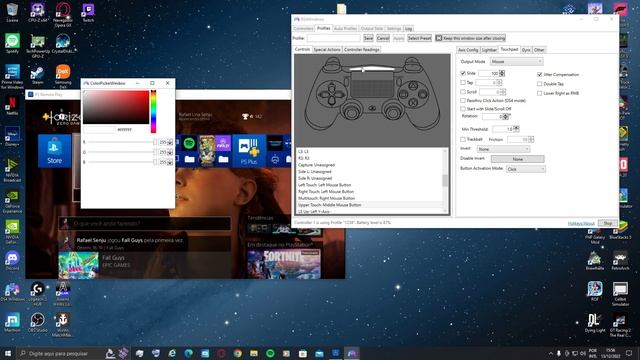Viewport: 640px width, 360px height.
Task: Open the Button Activation Mode dropdown
Action: pos(526,169)
